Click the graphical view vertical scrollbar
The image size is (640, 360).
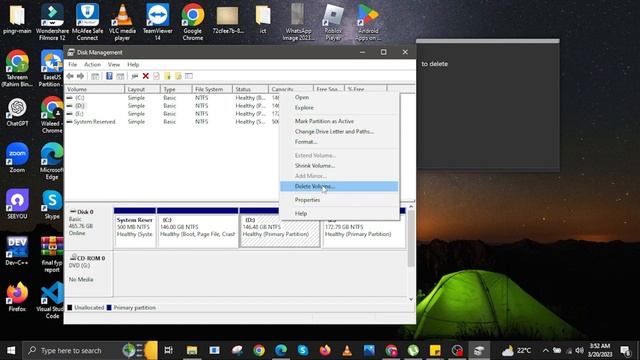click(411, 239)
